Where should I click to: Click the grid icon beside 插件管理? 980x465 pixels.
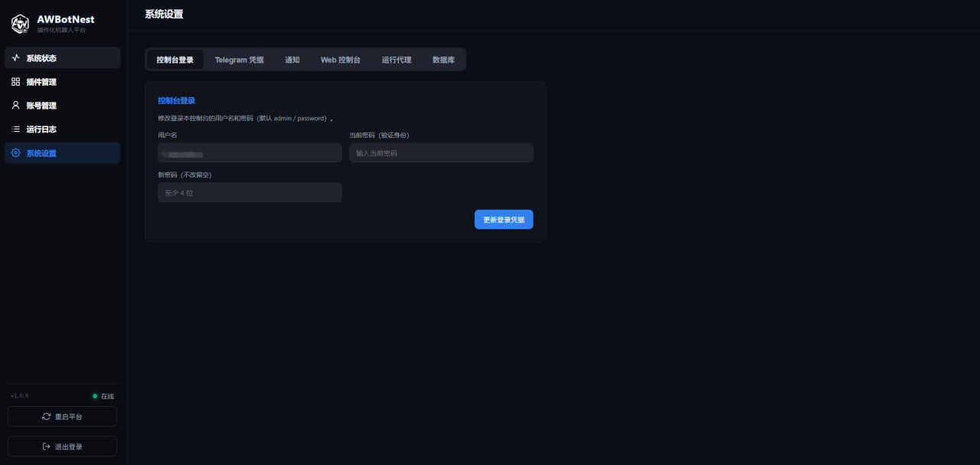pos(16,82)
